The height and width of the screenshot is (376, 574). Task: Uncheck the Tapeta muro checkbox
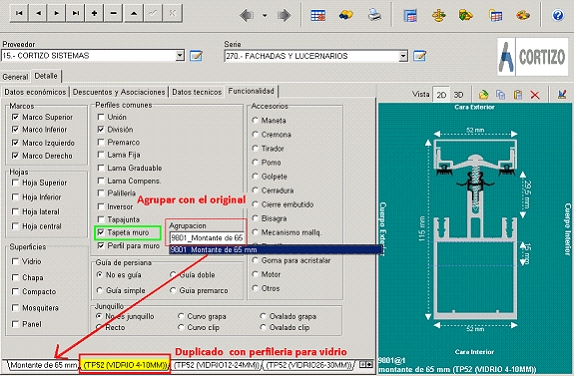101,232
